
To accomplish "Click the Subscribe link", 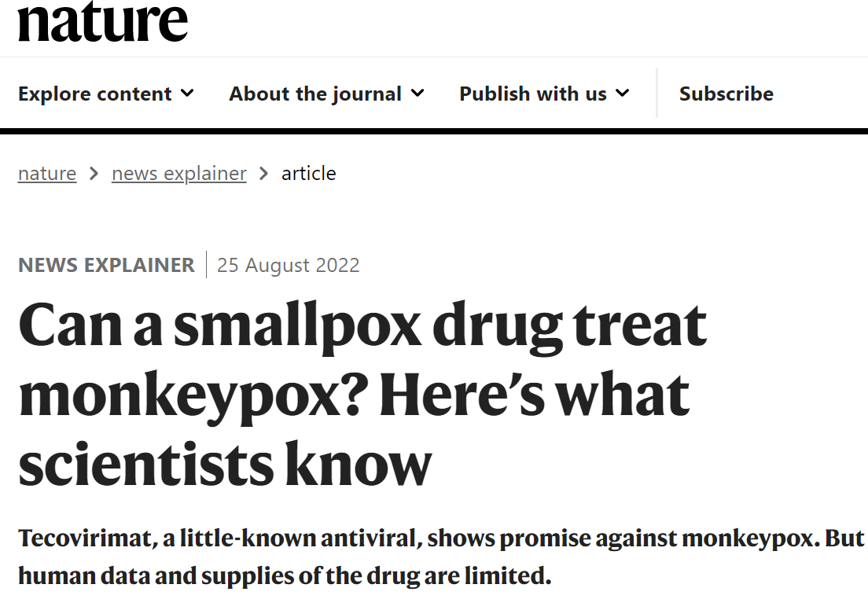I will tap(726, 94).
